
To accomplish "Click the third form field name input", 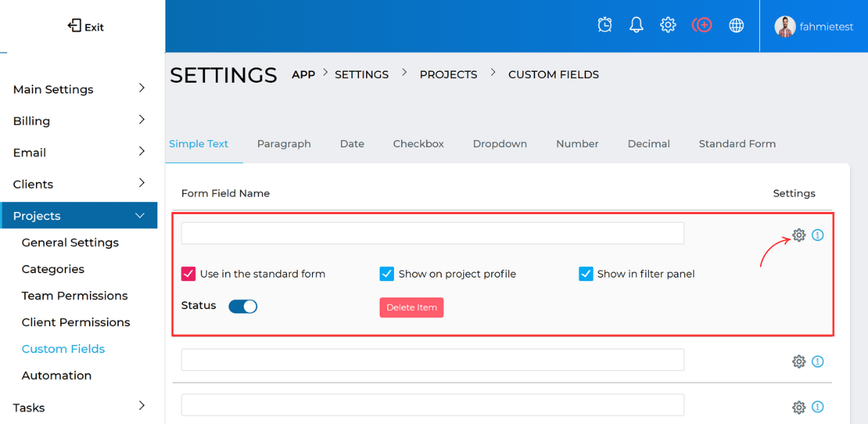I will 433,405.
